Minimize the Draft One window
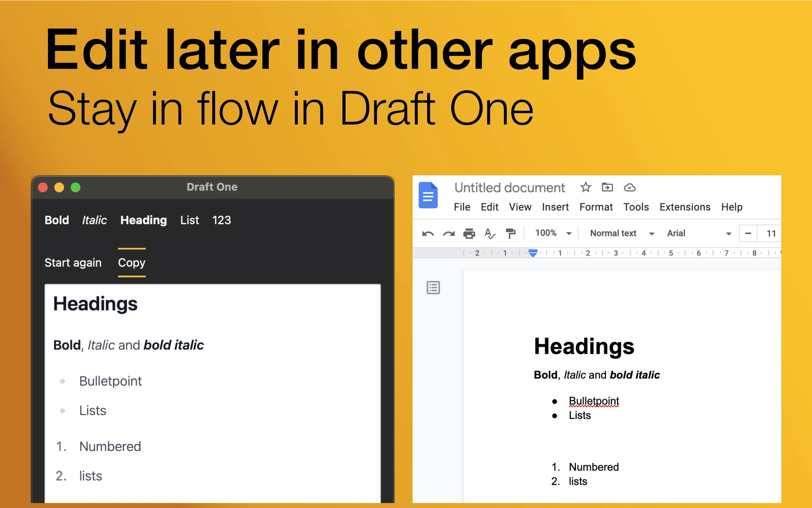Image resolution: width=812 pixels, height=508 pixels. click(x=59, y=187)
